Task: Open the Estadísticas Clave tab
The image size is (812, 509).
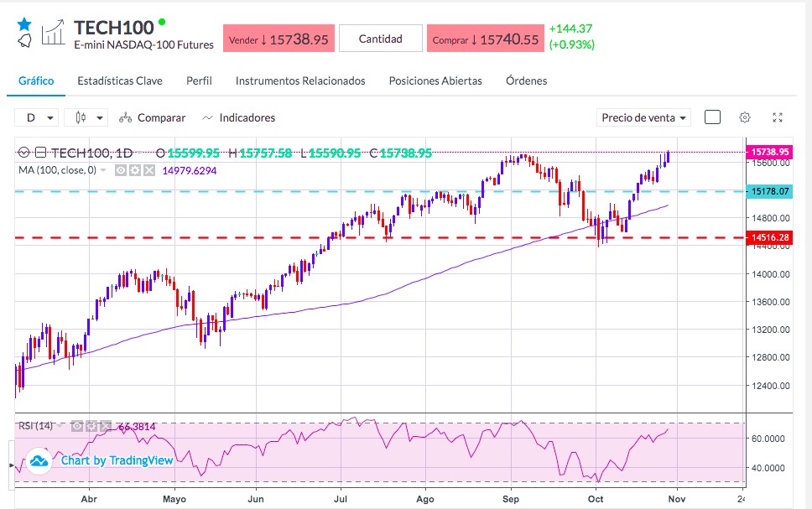Action: [x=120, y=81]
